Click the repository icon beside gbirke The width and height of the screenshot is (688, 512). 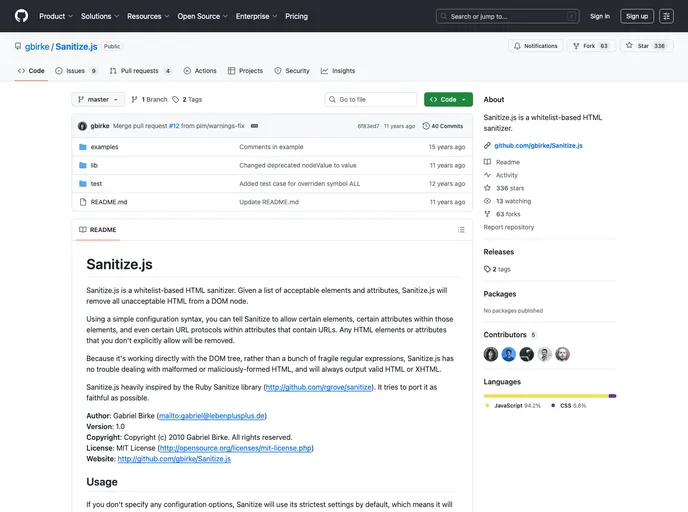click(x=18, y=46)
